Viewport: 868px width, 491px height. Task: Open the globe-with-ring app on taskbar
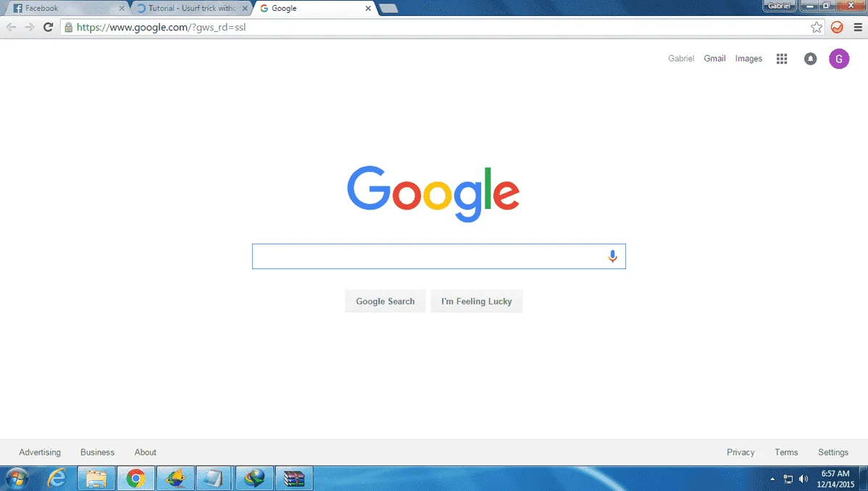tap(175, 478)
